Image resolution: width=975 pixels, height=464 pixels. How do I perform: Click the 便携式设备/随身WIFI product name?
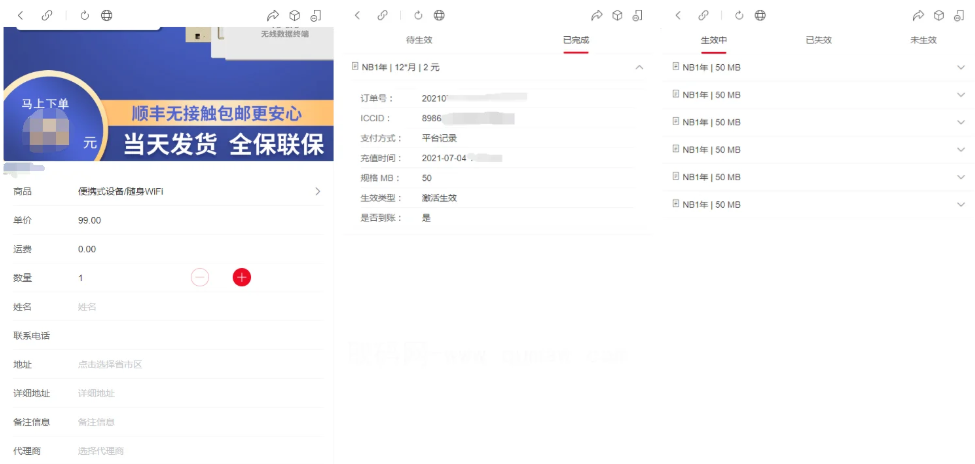coord(121,192)
